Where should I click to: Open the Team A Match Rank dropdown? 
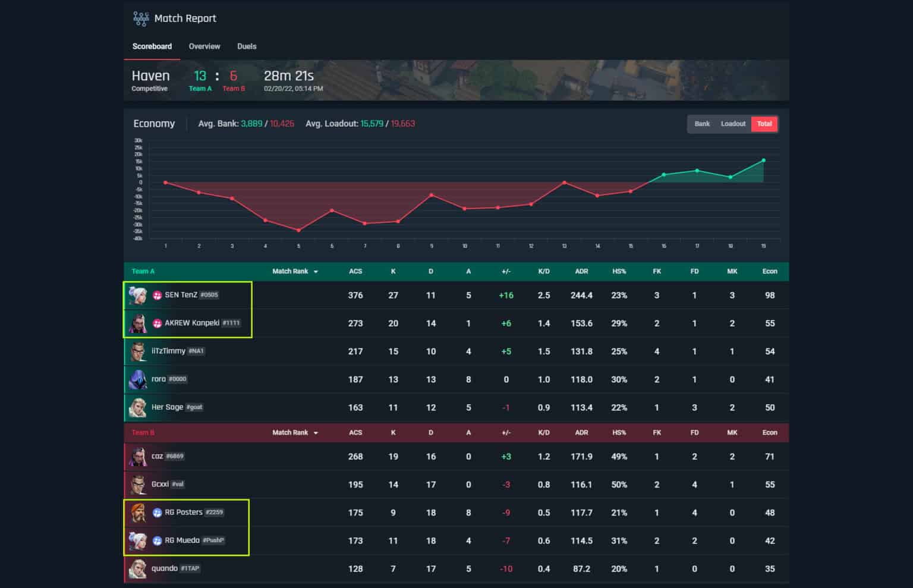tap(295, 271)
